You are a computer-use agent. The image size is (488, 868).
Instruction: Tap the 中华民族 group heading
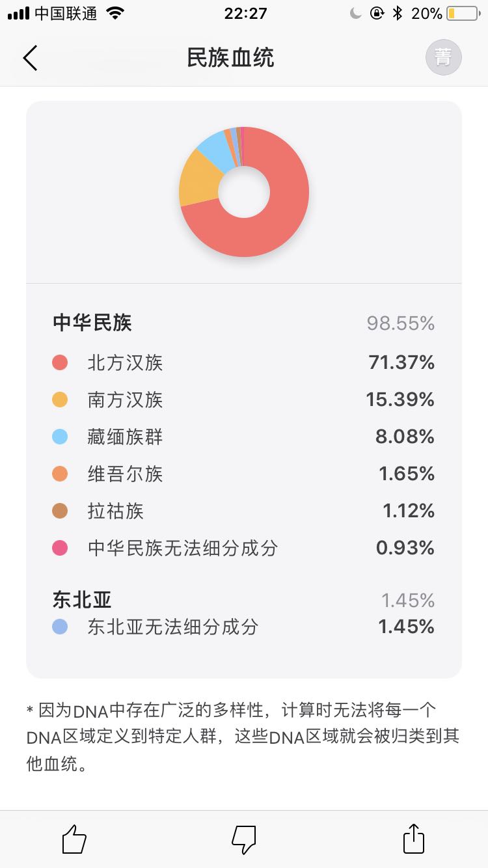click(92, 323)
